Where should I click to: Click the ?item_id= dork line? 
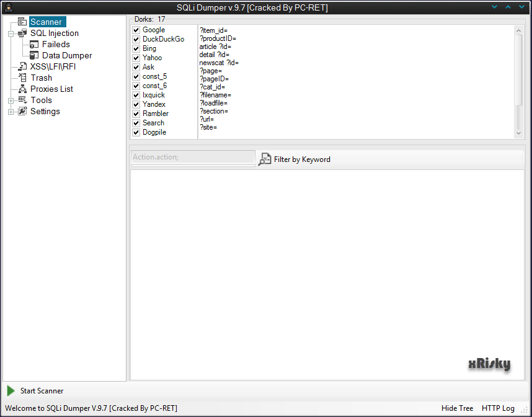pyautogui.click(x=214, y=30)
